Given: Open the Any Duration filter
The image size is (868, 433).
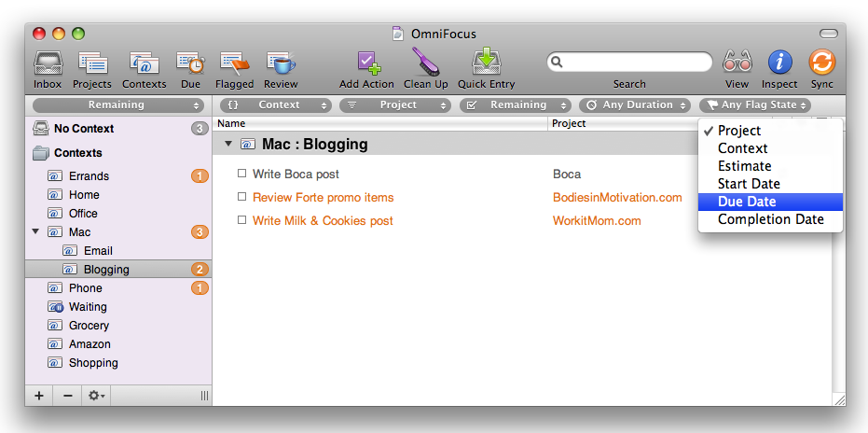Looking at the screenshot, I should [635, 105].
